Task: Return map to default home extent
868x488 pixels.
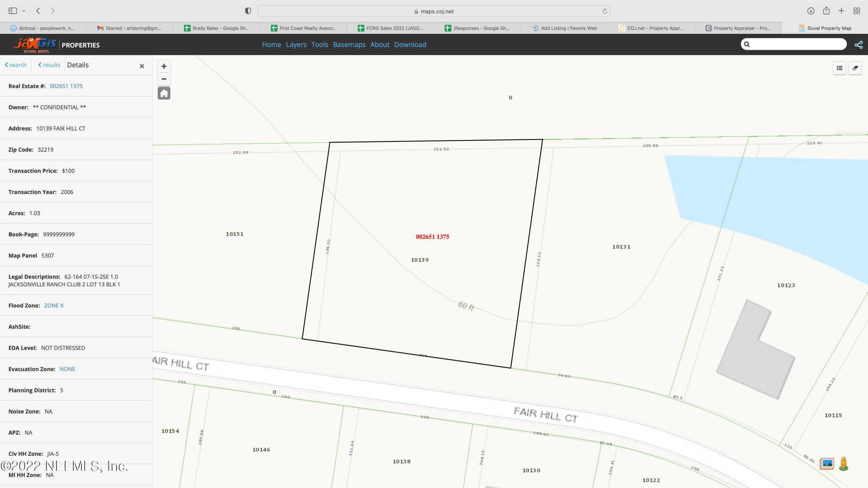Action: 164,93
